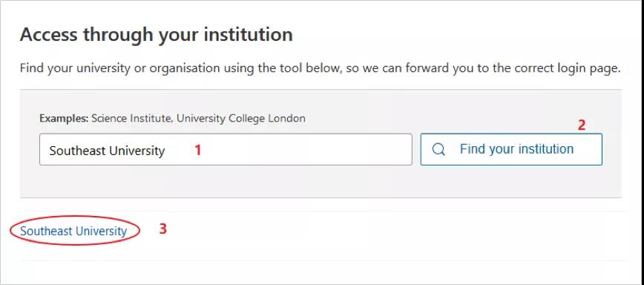The width and height of the screenshot is (644, 285).
Task: Click the 'Science Institute' example text
Action: [x=130, y=119]
